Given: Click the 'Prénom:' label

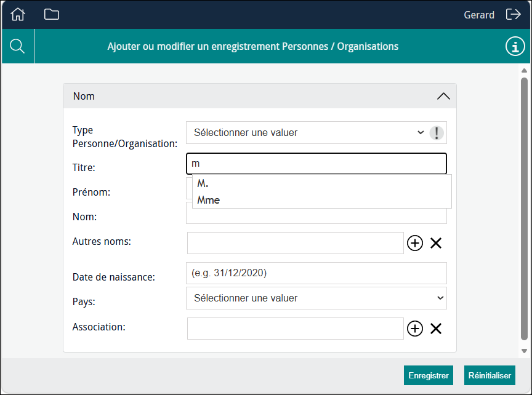Looking at the screenshot, I should tap(91, 192).
